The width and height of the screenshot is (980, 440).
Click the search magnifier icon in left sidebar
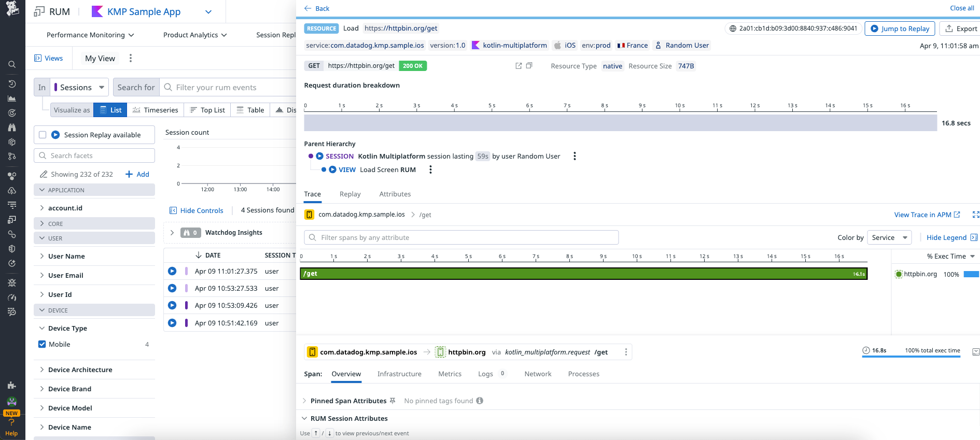(x=12, y=65)
